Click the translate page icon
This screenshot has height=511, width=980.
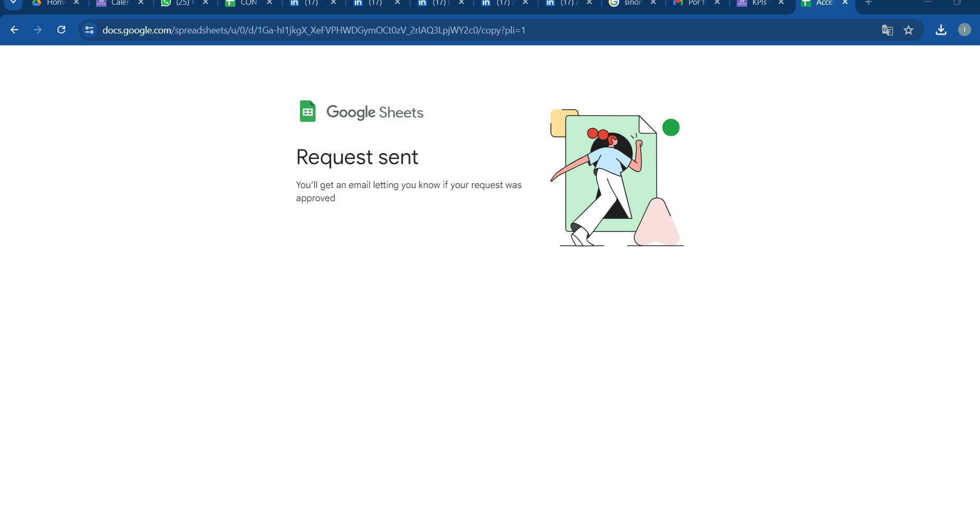click(x=887, y=30)
